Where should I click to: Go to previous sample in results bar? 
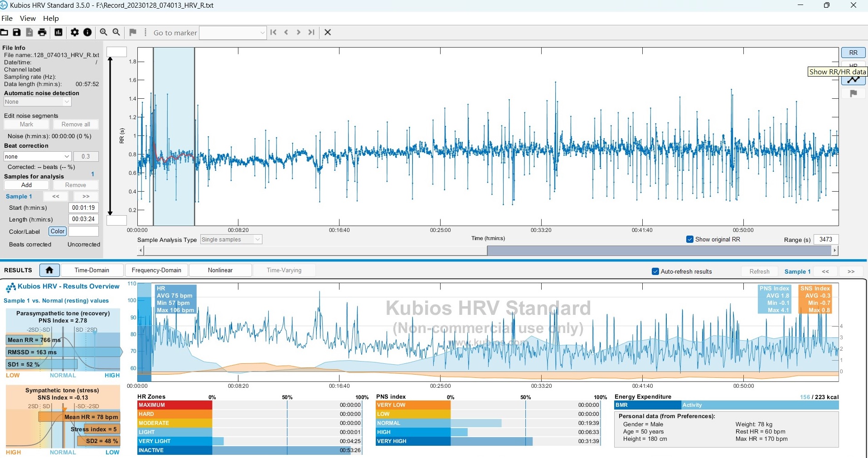pos(825,271)
